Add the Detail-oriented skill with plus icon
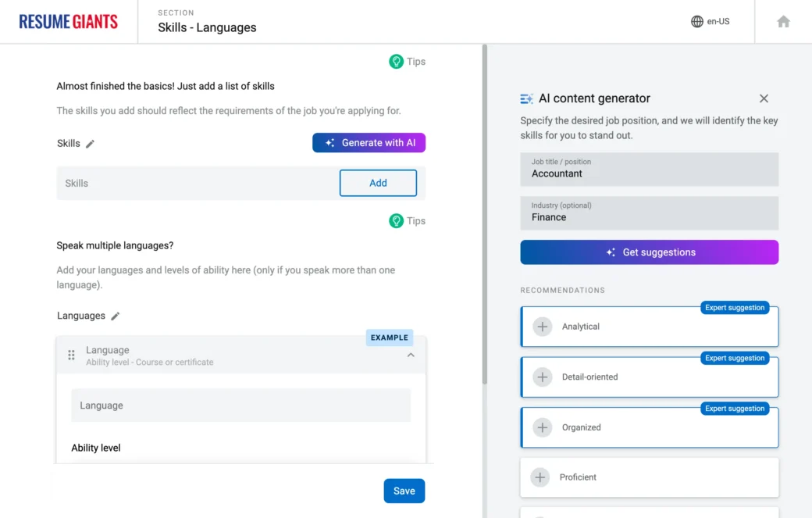 (x=543, y=377)
